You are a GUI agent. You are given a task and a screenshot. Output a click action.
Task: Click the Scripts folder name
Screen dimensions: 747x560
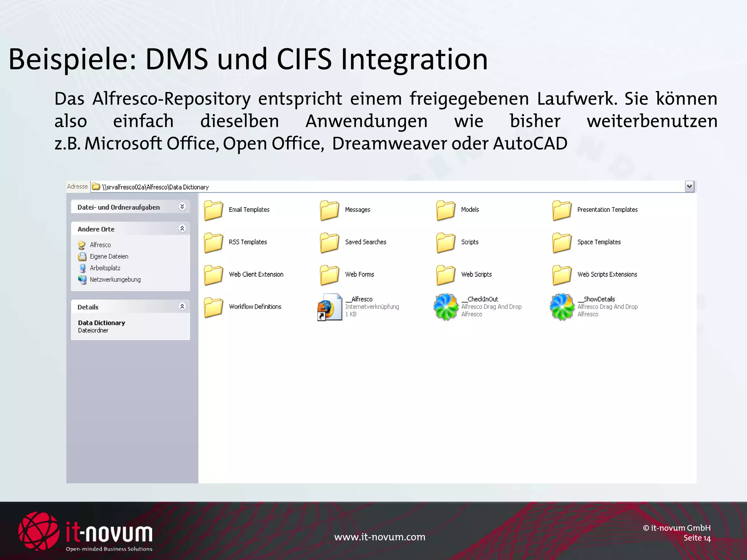coord(469,242)
